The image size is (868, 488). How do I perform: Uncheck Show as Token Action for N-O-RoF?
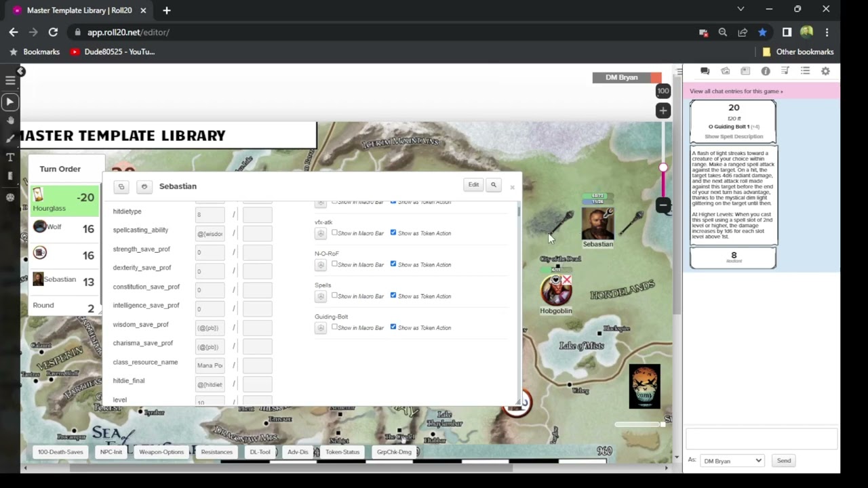[x=393, y=264]
